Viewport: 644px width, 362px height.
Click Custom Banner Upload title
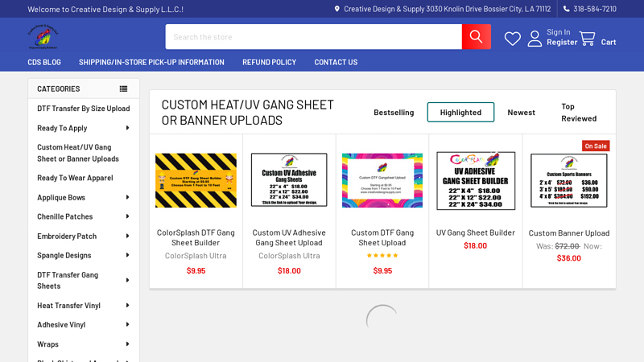pyautogui.click(x=569, y=233)
